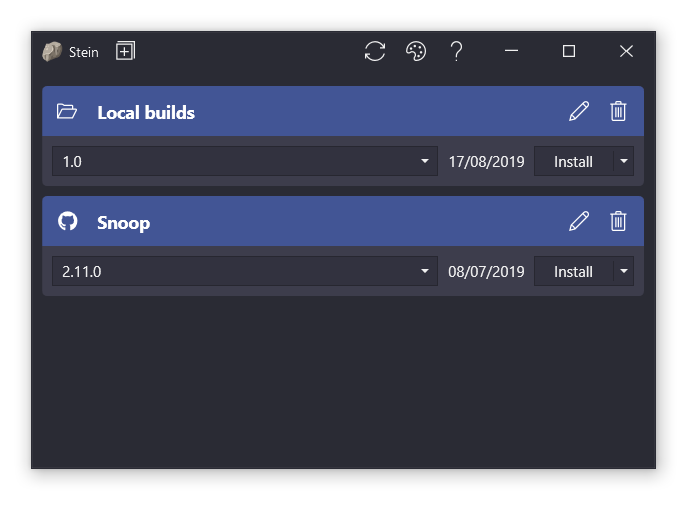Viewport: 695px width, 506px height.
Task: Open the 2.11.0 version dropdown
Action: click(x=245, y=271)
